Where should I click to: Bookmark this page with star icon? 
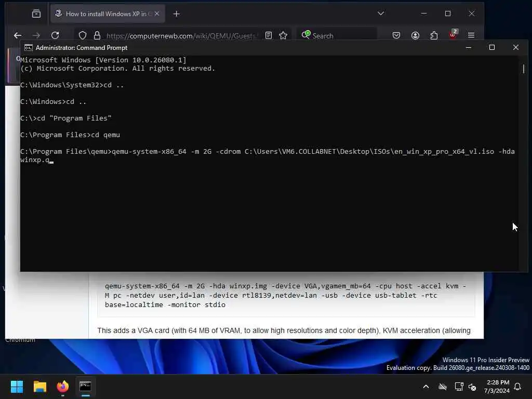click(283, 35)
